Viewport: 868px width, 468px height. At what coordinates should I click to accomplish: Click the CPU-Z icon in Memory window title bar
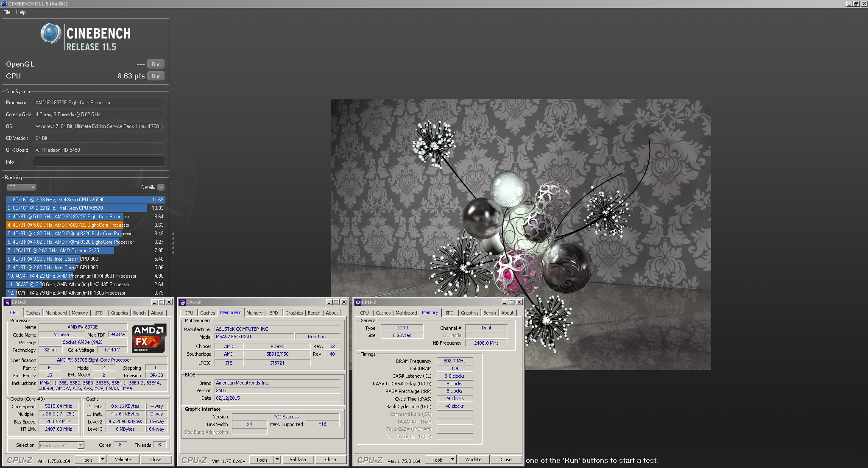pos(358,302)
